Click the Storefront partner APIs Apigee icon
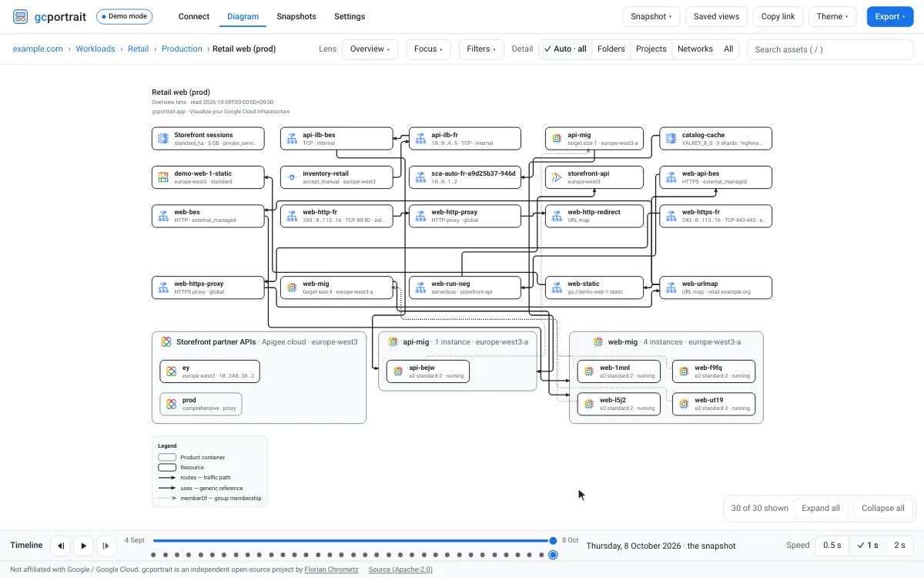The image size is (924, 578). tap(166, 341)
